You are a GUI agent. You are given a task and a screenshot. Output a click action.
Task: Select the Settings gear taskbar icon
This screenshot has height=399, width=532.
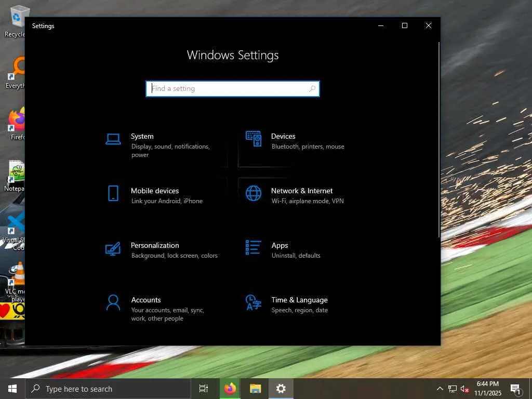pyautogui.click(x=281, y=389)
